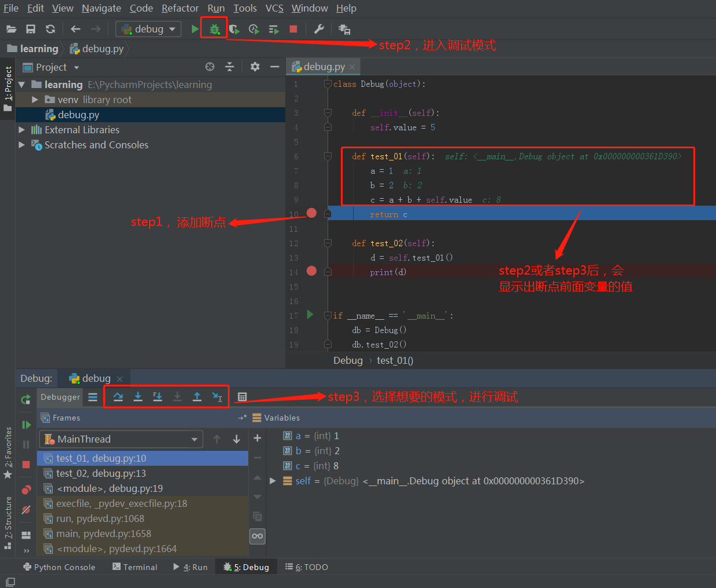This screenshot has height=588, width=716.
Task: Toggle the breakpoint on line 10
Action: pos(311,213)
